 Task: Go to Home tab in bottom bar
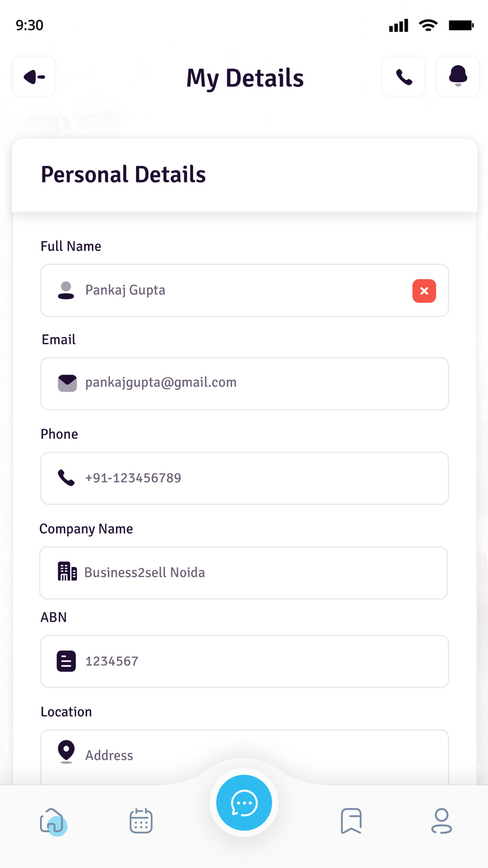click(x=53, y=821)
